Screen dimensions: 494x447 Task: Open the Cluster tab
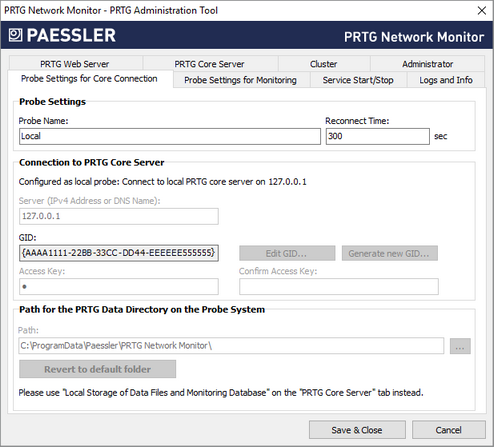tap(323, 64)
